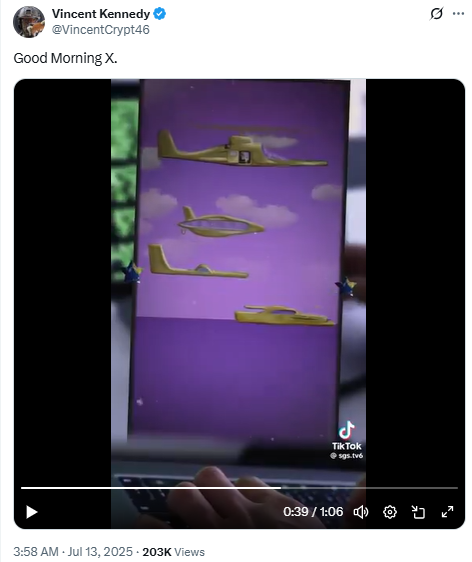
Task: Click the Grok icon in the post header
Action: pos(437,14)
